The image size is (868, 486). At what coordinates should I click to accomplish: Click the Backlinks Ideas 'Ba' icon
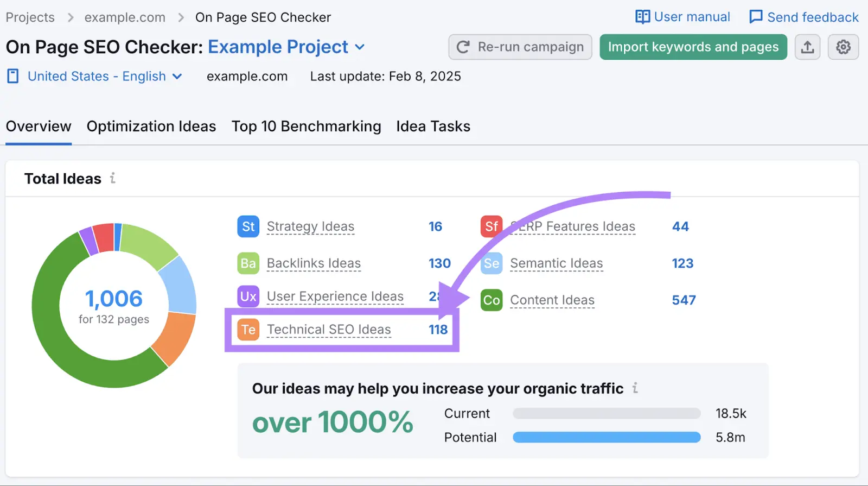pyautogui.click(x=248, y=263)
